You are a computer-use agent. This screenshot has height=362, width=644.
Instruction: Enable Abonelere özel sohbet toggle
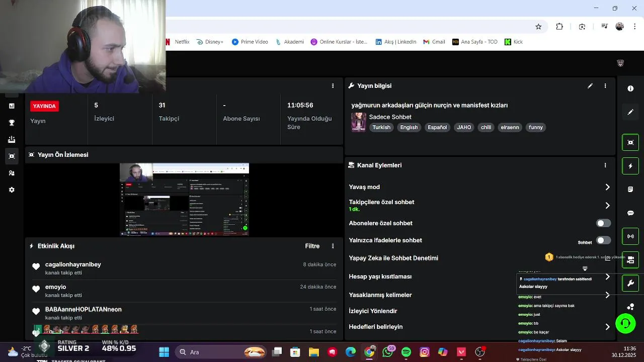[x=603, y=223]
